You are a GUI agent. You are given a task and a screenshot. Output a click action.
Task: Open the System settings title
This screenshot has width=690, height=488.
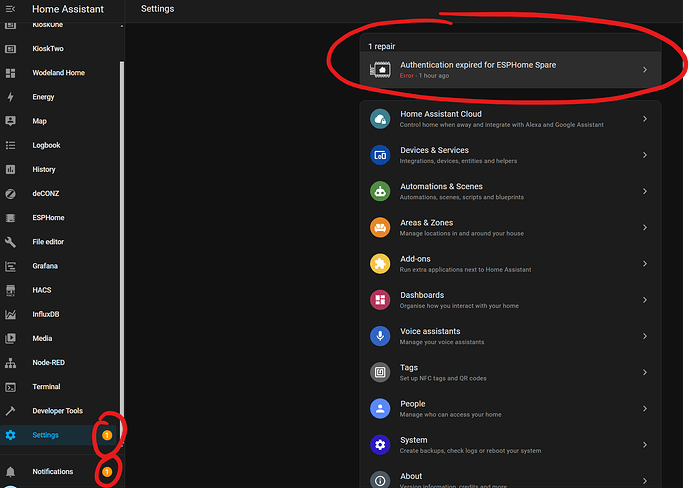[413, 440]
